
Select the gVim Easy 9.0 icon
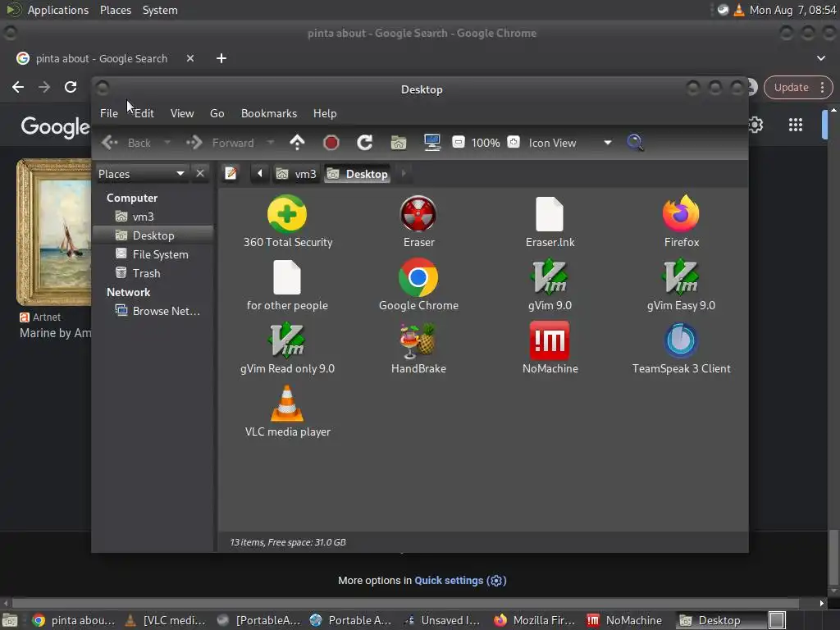click(681, 276)
